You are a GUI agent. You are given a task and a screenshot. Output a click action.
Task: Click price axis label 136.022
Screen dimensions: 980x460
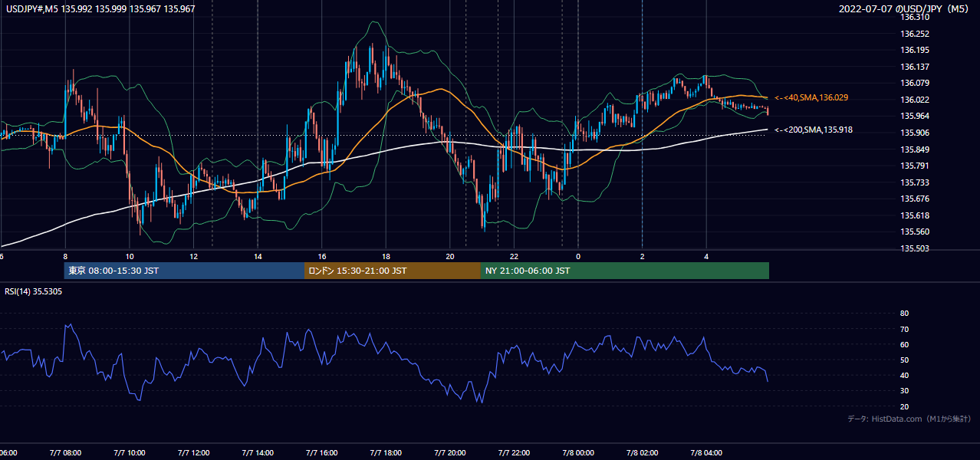click(x=916, y=100)
